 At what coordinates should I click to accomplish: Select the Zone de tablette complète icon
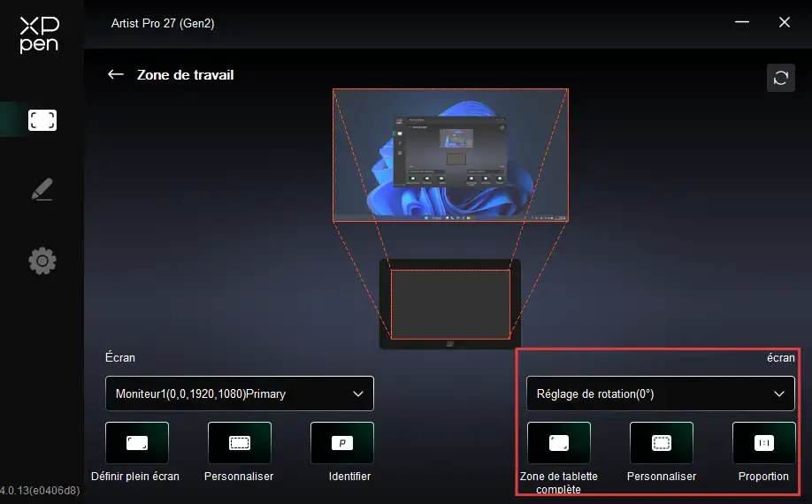pyautogui.click(x=558, y=443)
